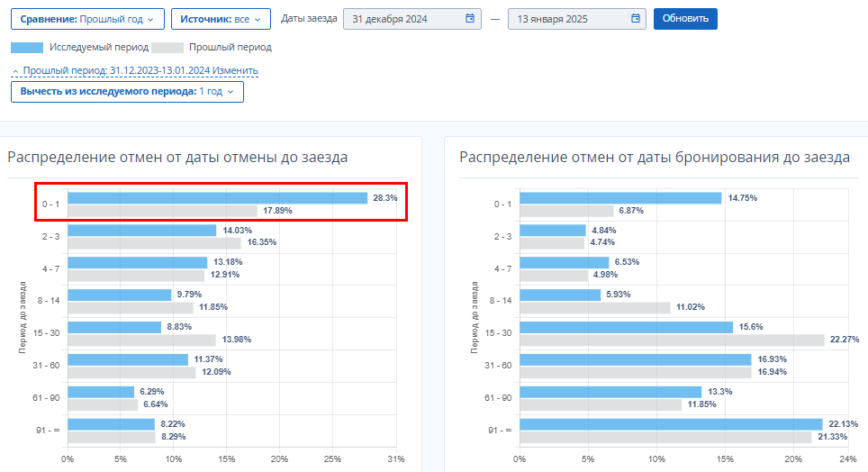Viewport: 868px width, 472px height.
Task: Click the 21.33% gray bar
Action: (666, 437)
